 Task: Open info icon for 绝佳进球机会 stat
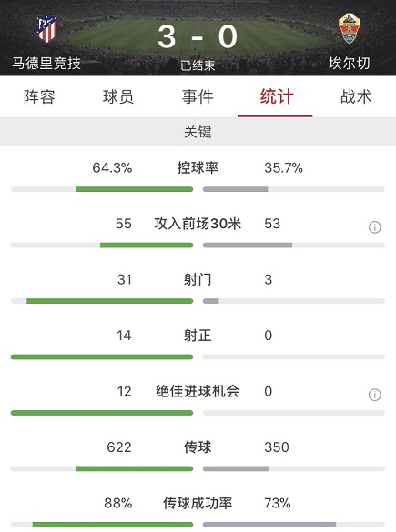(374, 395)
